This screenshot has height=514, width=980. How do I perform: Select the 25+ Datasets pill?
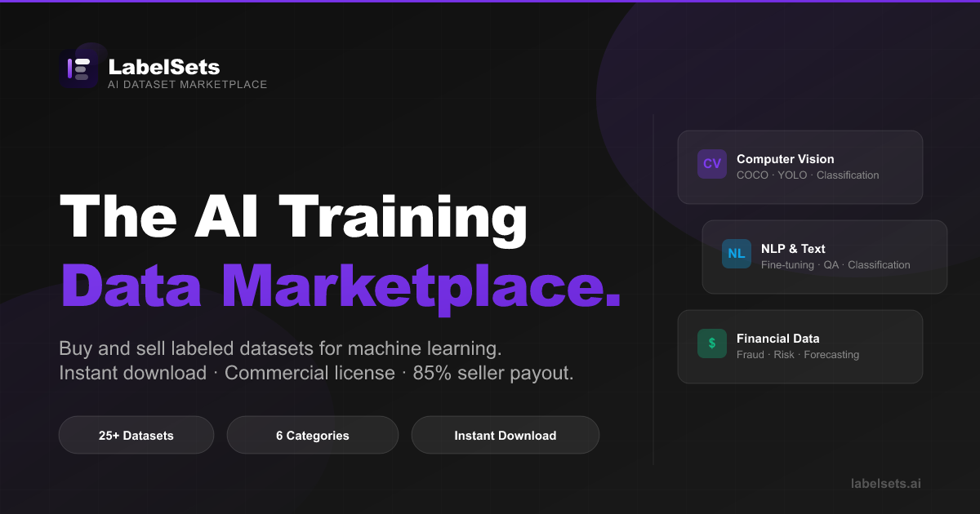tap(136, 435)
